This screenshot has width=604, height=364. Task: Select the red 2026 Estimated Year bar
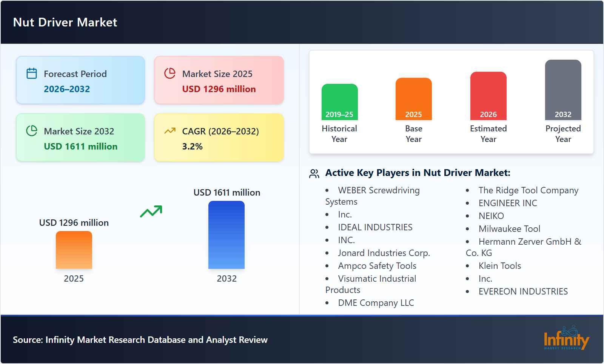[488, 96]
